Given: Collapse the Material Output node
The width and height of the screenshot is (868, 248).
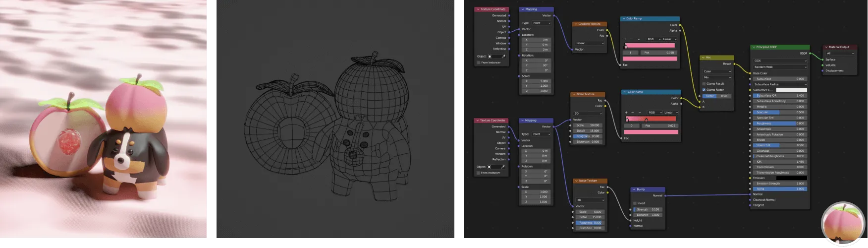Looking at the screenshot, I should [x=826, y=47].
